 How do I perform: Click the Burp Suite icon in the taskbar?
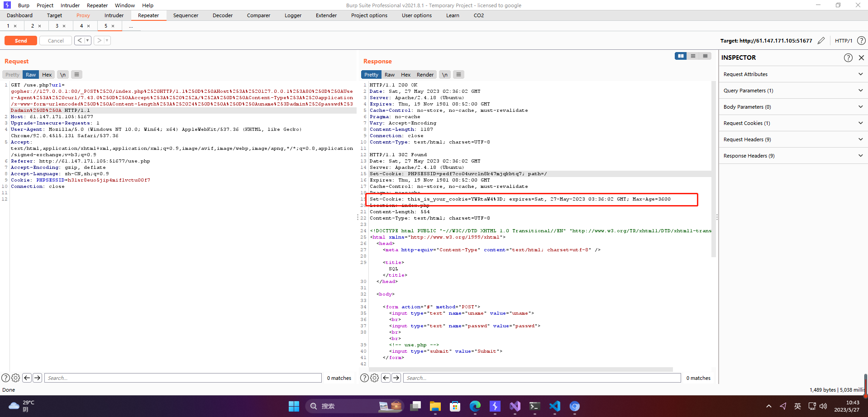[495, 406]
